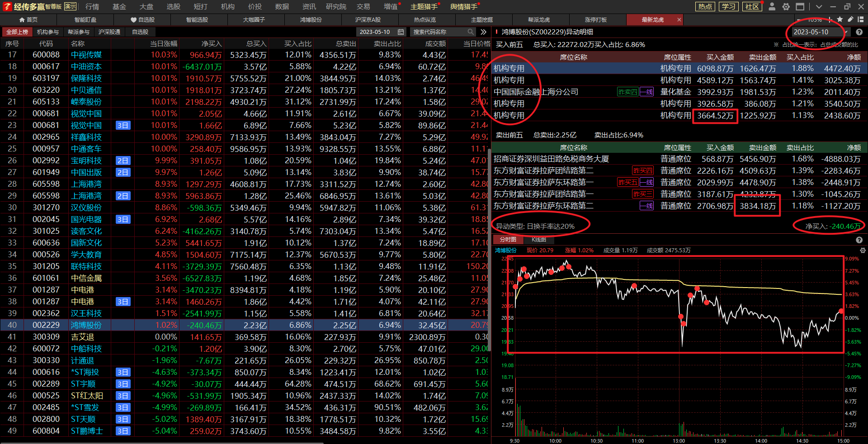Open the 选股 menu
The height and width of the screenshot is (444, 868).
coord(174,7)
